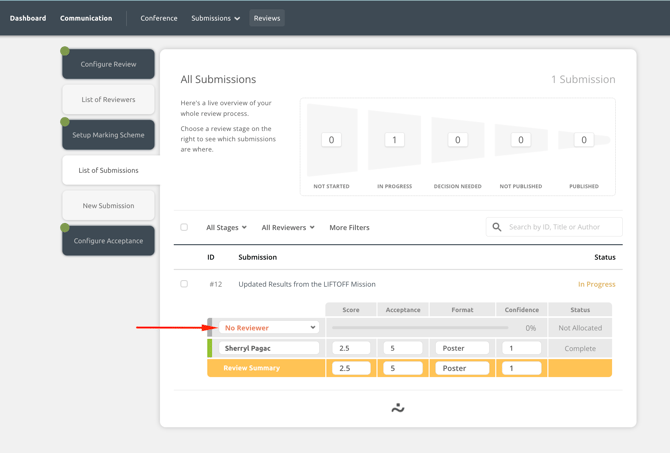Select the Published funnel stage
Viewport: 670px width, 453px height.
(x=583, y=140)
